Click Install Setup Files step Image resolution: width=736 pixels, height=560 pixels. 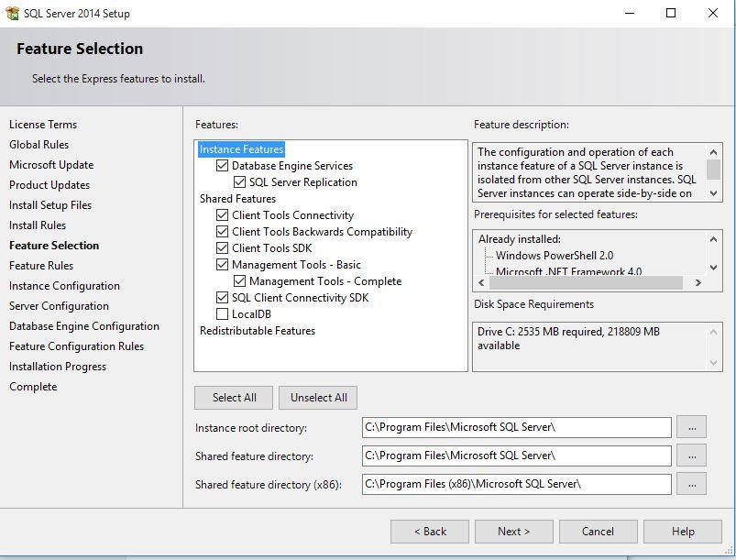[50, 205]
